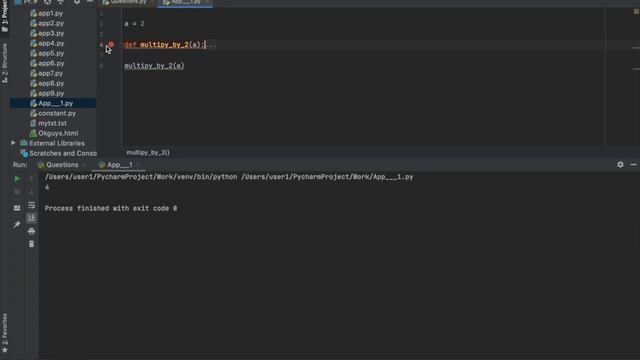
Task: Click the gutter line number beside 'a = 2'
Action: tap(101, 24)
